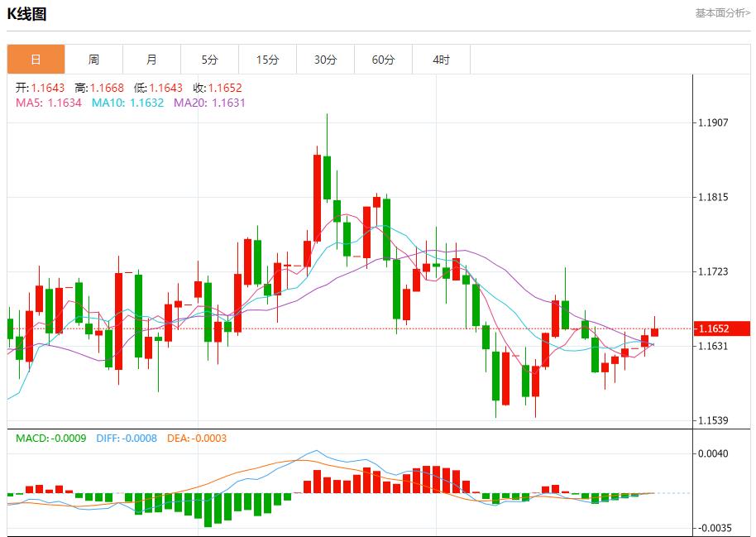Viewport: 756px width, 537px height.
Task: Open the 5分 five-minute chart
Action: (210, 59)
